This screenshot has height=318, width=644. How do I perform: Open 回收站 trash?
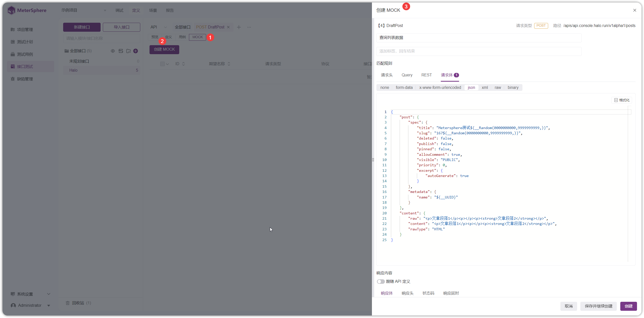tap(78, 303)
